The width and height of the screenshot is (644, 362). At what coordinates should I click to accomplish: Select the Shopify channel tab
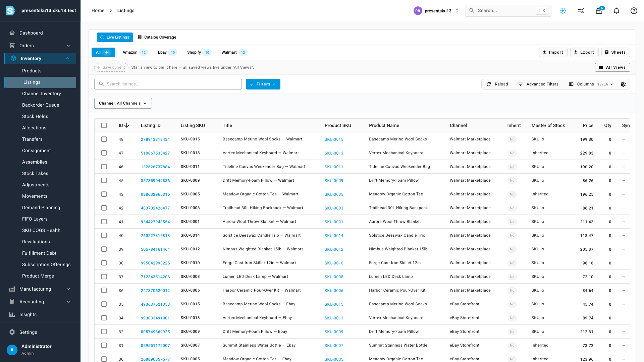(199, 52)
